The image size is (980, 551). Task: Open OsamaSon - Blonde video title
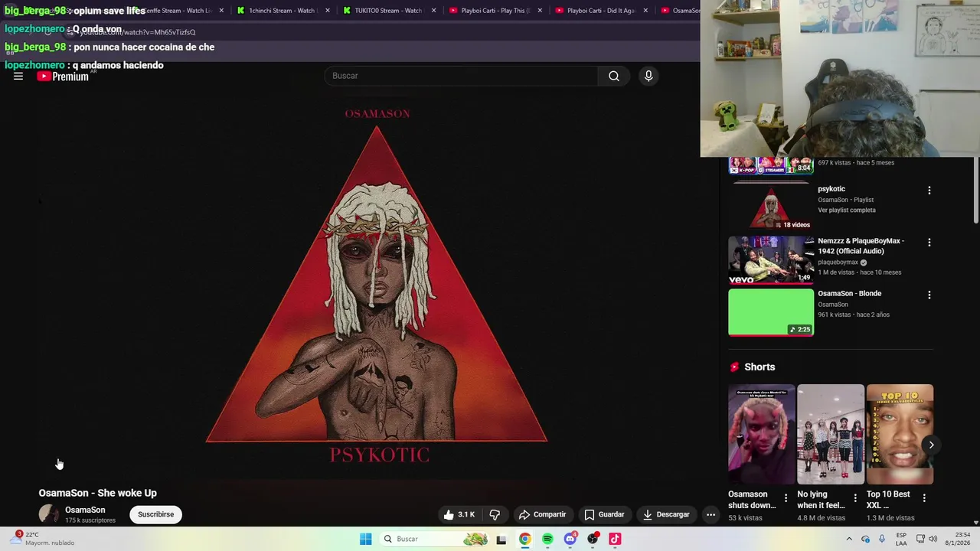pos(849,293)
